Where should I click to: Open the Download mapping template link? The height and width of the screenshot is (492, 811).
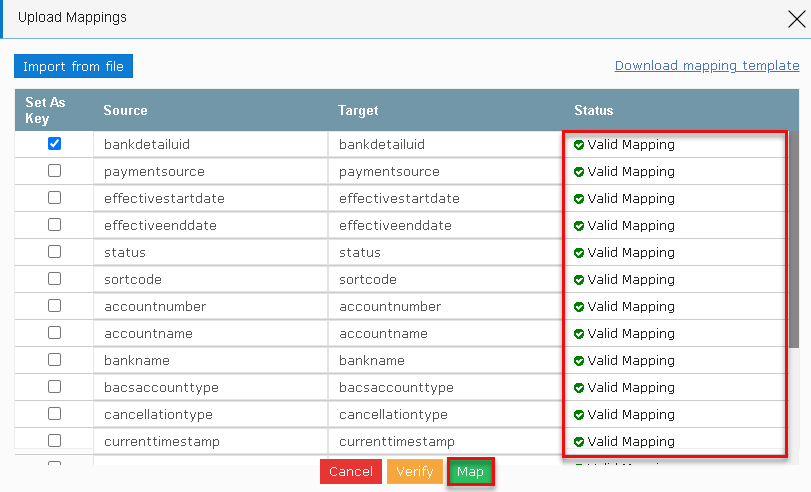tap(707, 66)
